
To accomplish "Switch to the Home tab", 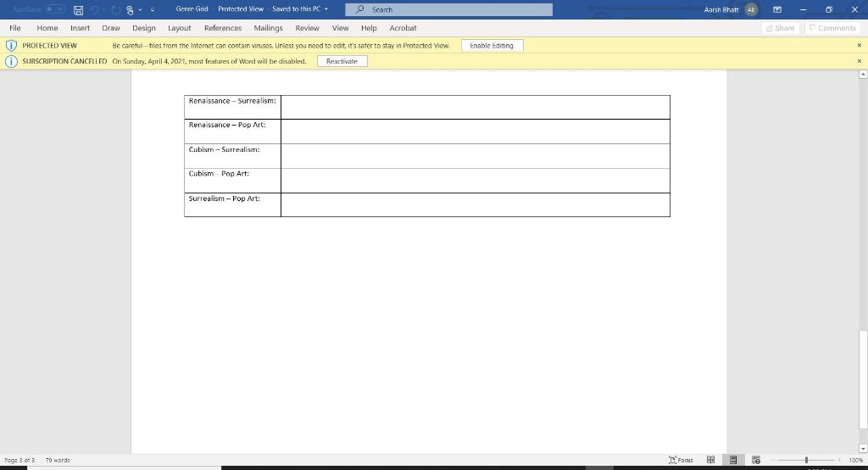I will tap(47, 28).
